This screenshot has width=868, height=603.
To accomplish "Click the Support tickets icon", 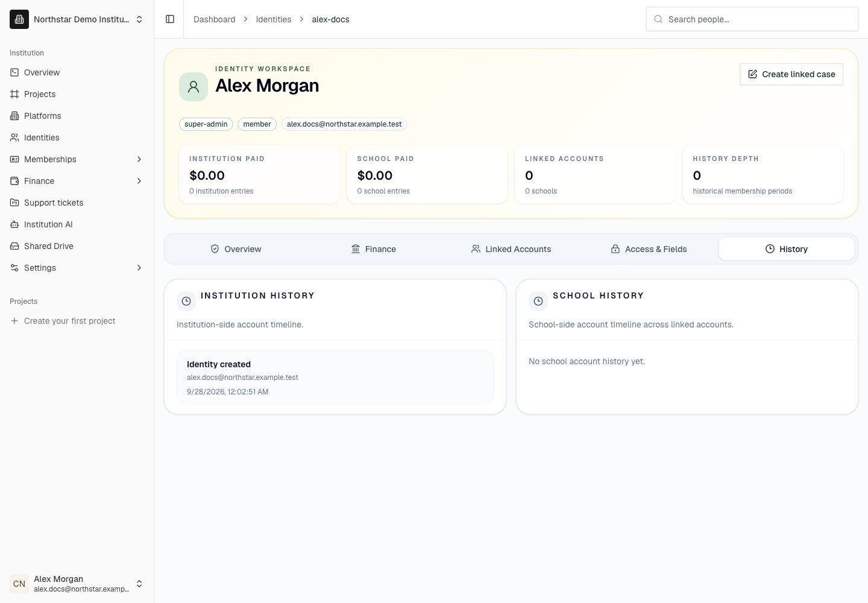I will pyautogui.click(x=14, y=203).
